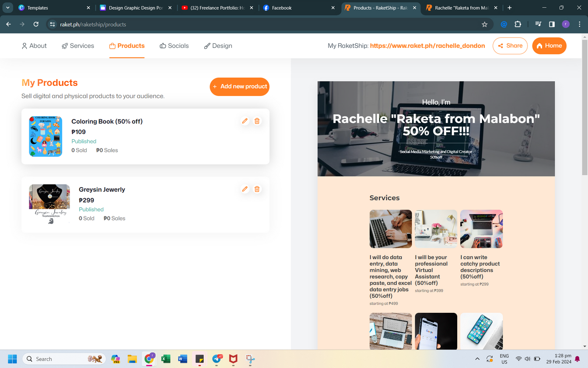Delete the Coloring Book product with trash icon
Screen dimensions: 588x368
257,121
